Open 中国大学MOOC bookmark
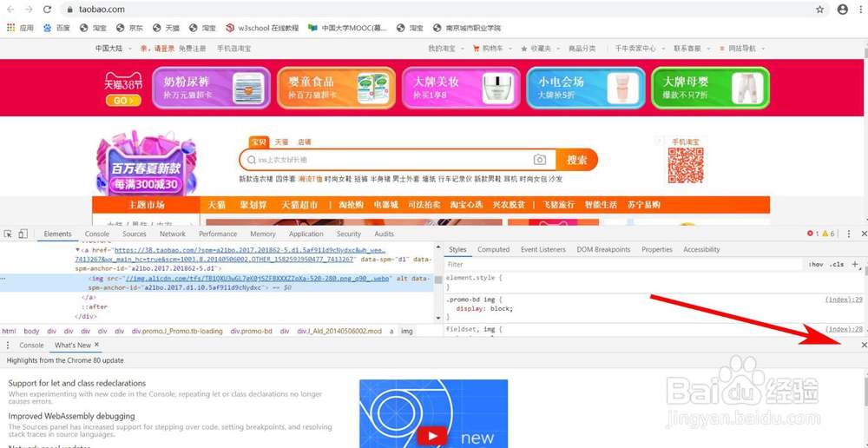 pos(348,28)
